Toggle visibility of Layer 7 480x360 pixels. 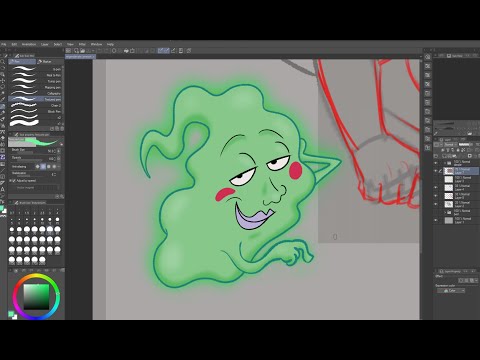436,171
